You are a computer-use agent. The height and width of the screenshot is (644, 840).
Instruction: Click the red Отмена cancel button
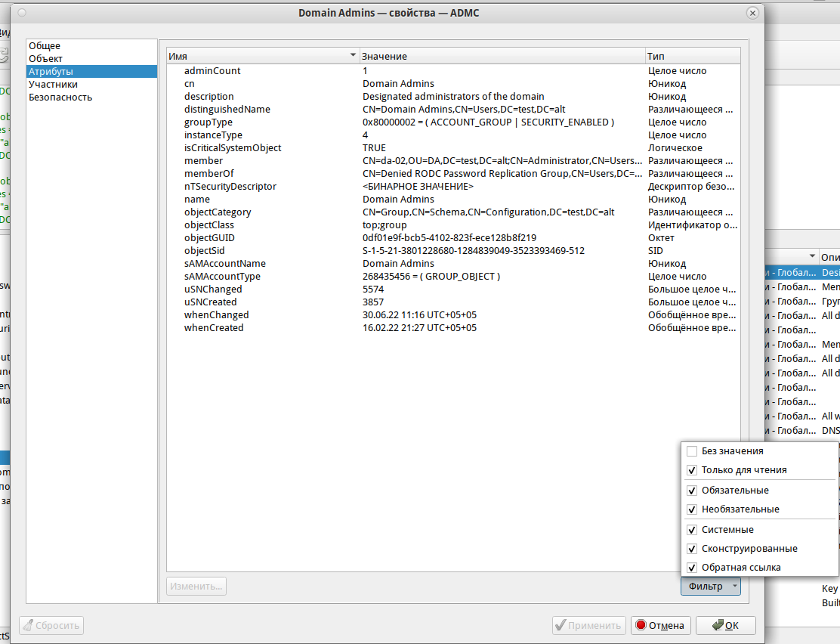coord(661,625)
